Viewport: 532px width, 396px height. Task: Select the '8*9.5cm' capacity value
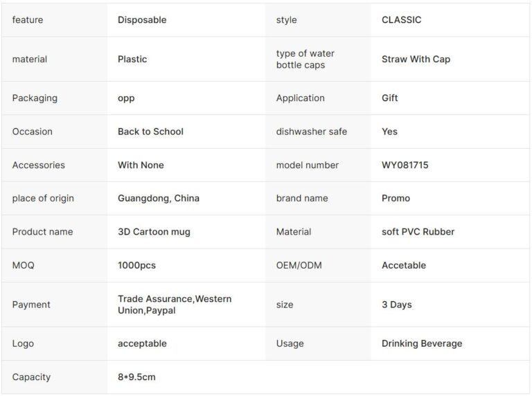tap(137, 377)
